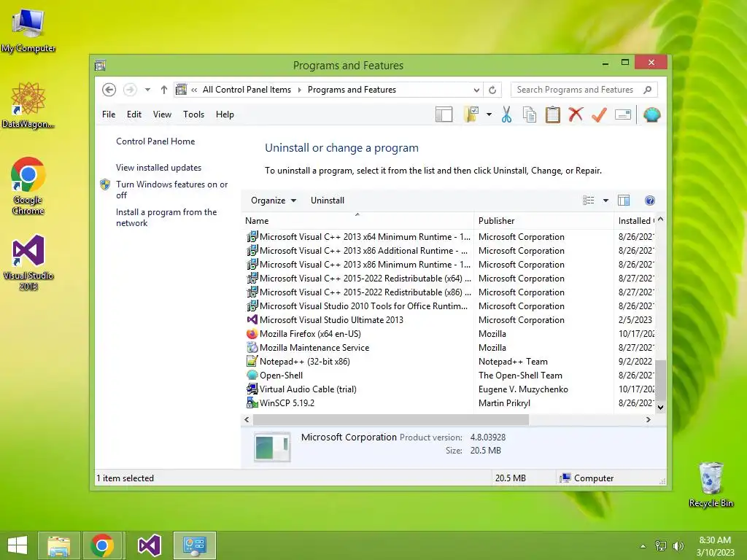747x560 pixels.
Task: Click the folder options toolbar icon
Action: point(471,114)
